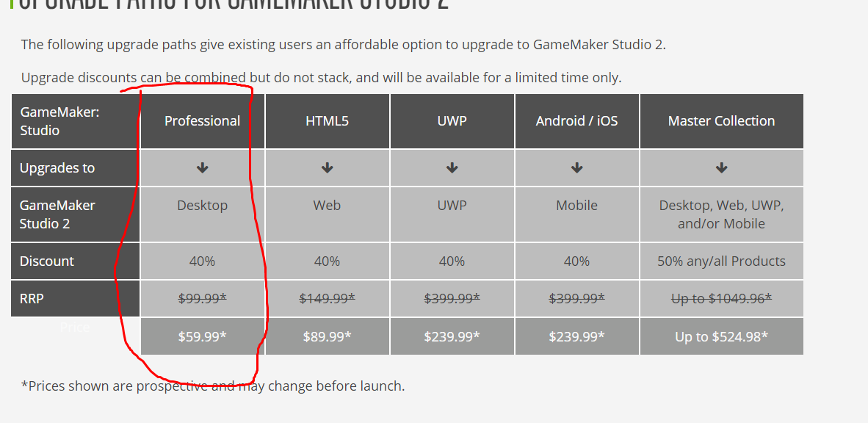The height and width of the screenshot is (423, 868).
Task: Click the struck-through $149.99* RRP
Action: coord(328,299)
